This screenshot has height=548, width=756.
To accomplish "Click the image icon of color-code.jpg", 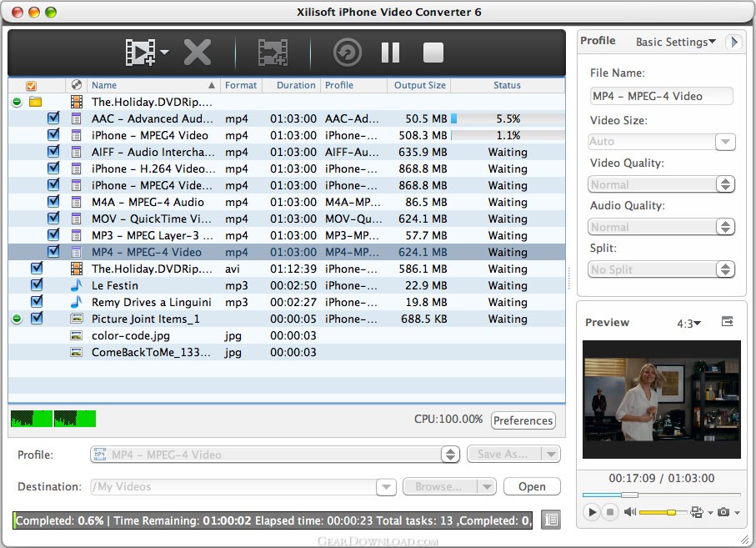I will point(76,335).
